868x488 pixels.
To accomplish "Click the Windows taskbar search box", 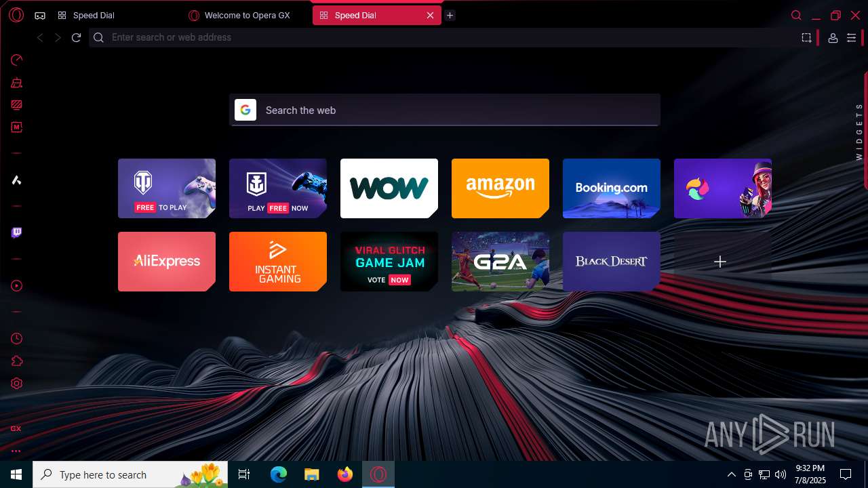I will [132, 474].
